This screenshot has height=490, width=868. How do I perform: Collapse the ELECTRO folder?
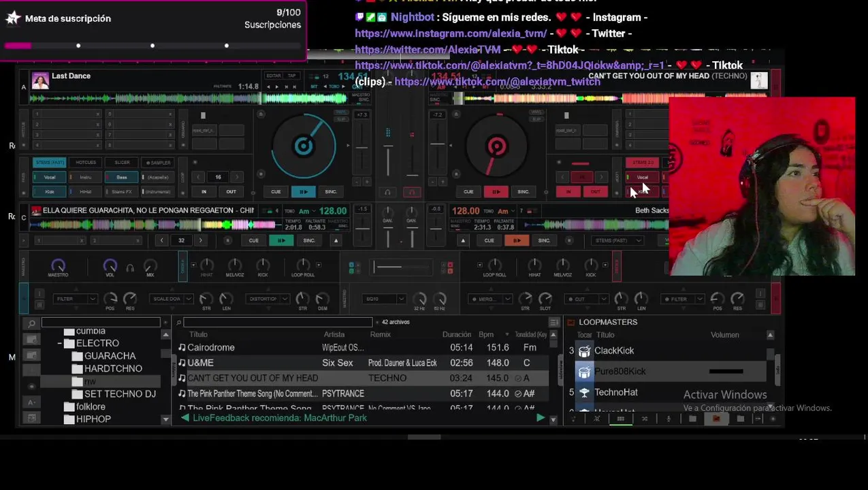coord(60,344)
